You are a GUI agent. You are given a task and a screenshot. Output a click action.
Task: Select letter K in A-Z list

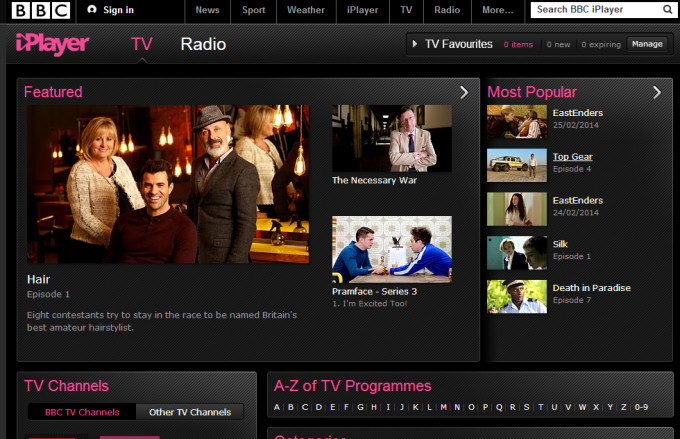415,407
